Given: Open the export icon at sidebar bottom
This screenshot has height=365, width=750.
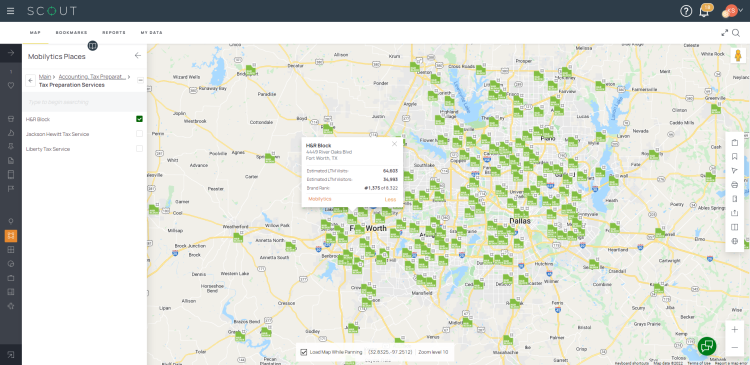Looking at the screenshot, I should coord(11,354).
